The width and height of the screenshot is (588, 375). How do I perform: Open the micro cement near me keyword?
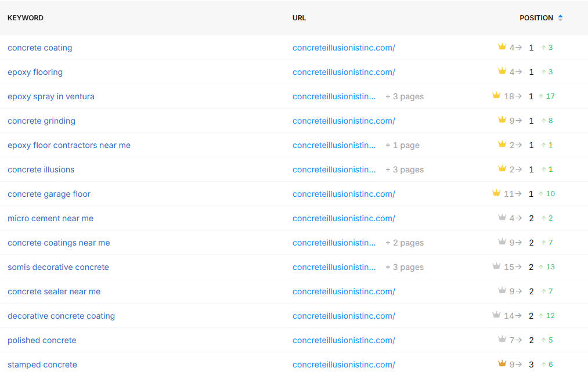tap(50, 218)
